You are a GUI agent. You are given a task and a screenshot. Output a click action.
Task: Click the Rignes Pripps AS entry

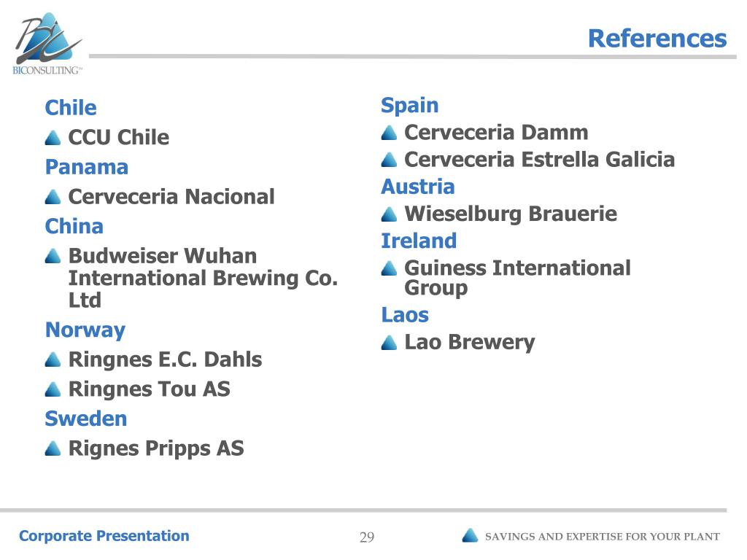156,448
